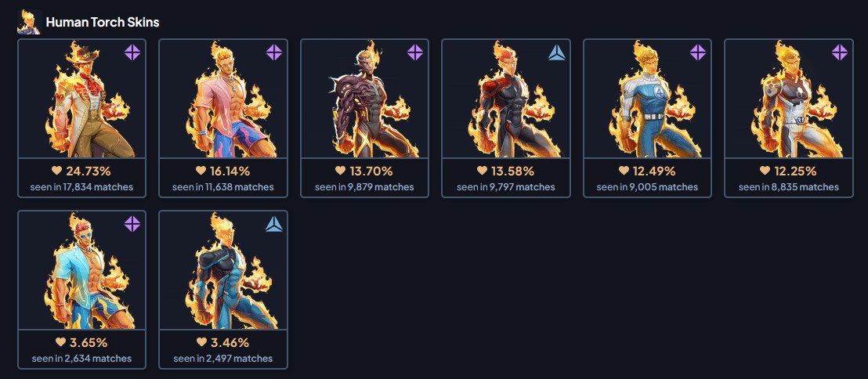Click the purple rarity icon on the sunglasses skin
This screenshot has width=868, height=379.
pyautogui.click(x=132, y=224)
